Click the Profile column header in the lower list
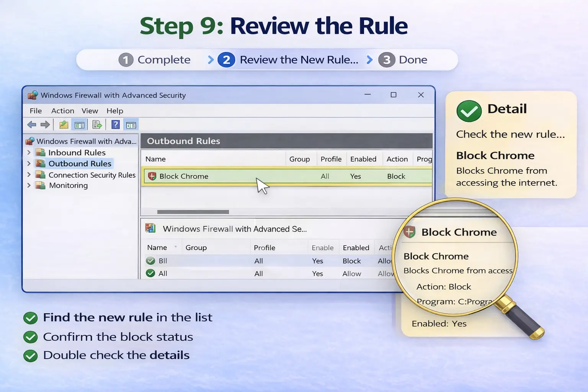This screenshot has height=392, width=588. 265,248
